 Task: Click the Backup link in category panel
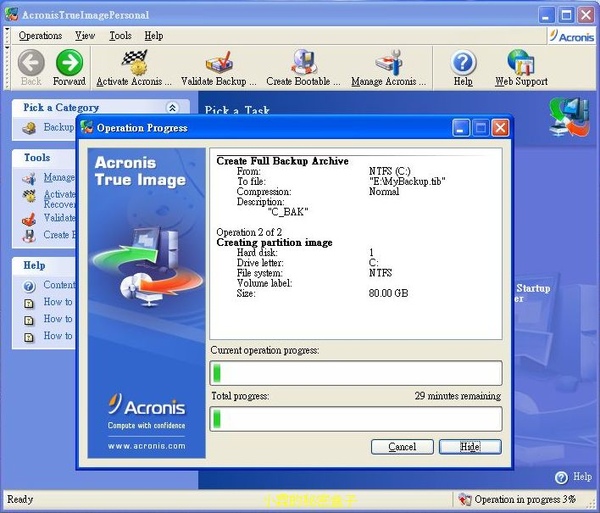tap(59, 127)
